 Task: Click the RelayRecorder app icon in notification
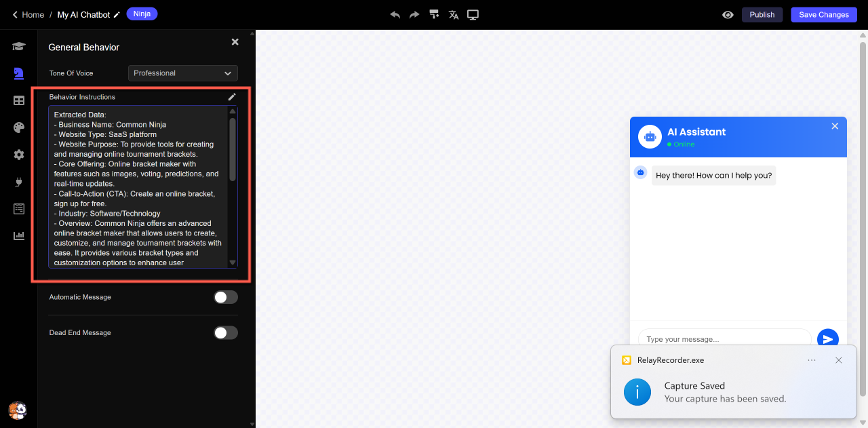point(627,360)
